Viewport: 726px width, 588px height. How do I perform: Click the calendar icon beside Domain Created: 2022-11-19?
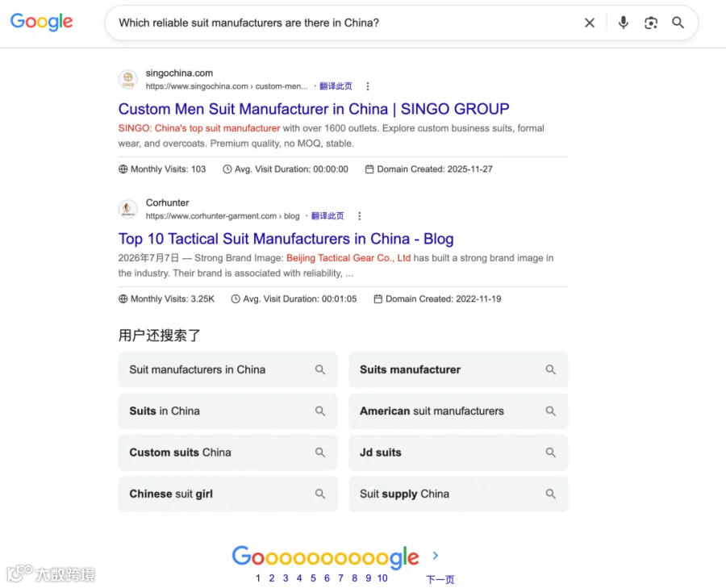tap(378, 298)
